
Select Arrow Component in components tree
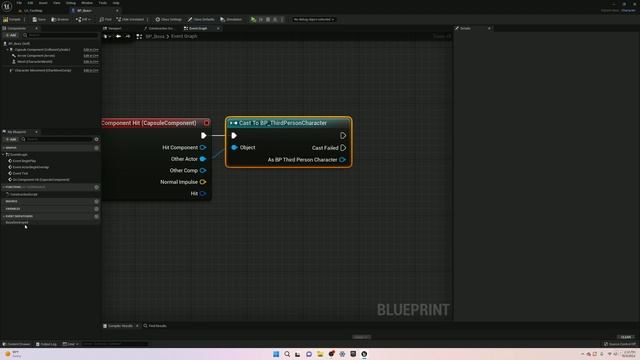point(36,56)
